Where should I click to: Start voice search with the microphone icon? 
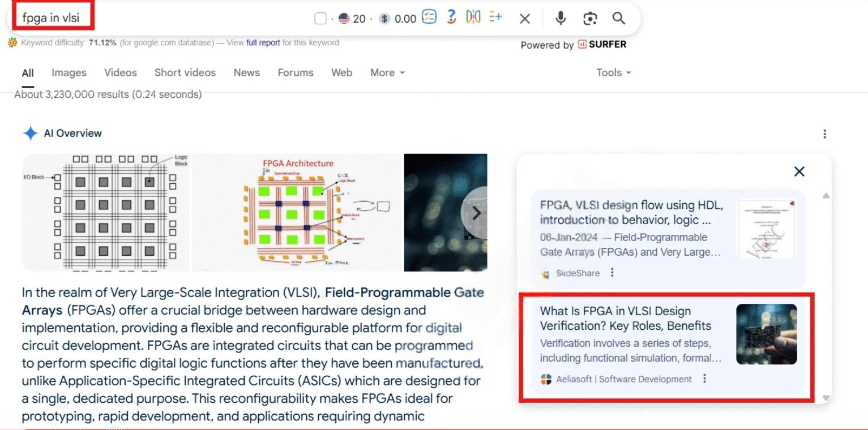(561, 19)
